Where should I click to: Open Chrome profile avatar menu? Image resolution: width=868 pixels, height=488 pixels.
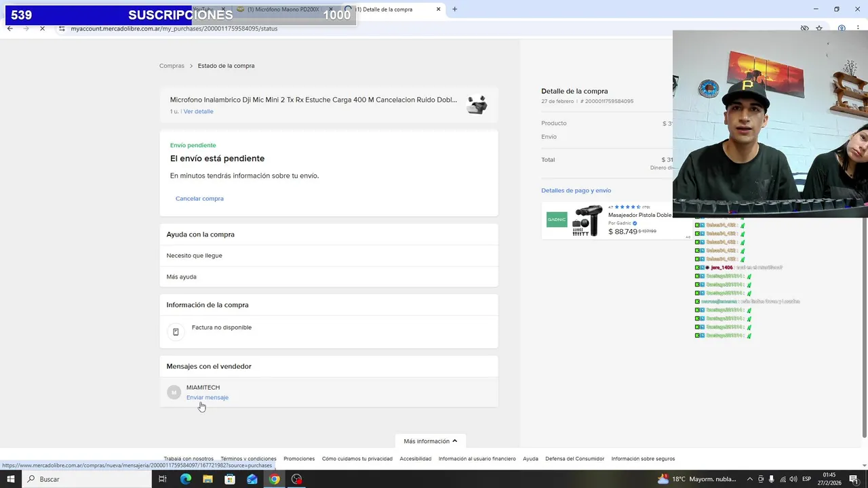pyautogui.click(x=842, y=28)
